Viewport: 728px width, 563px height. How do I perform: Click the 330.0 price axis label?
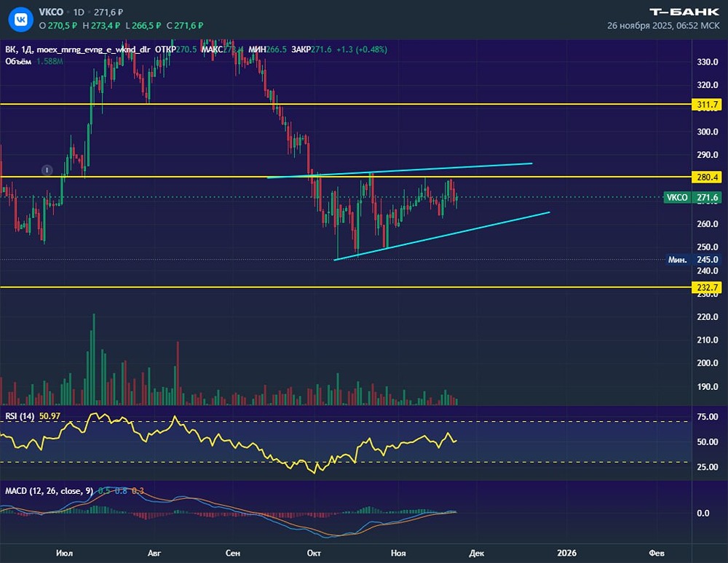coord(707,62)
